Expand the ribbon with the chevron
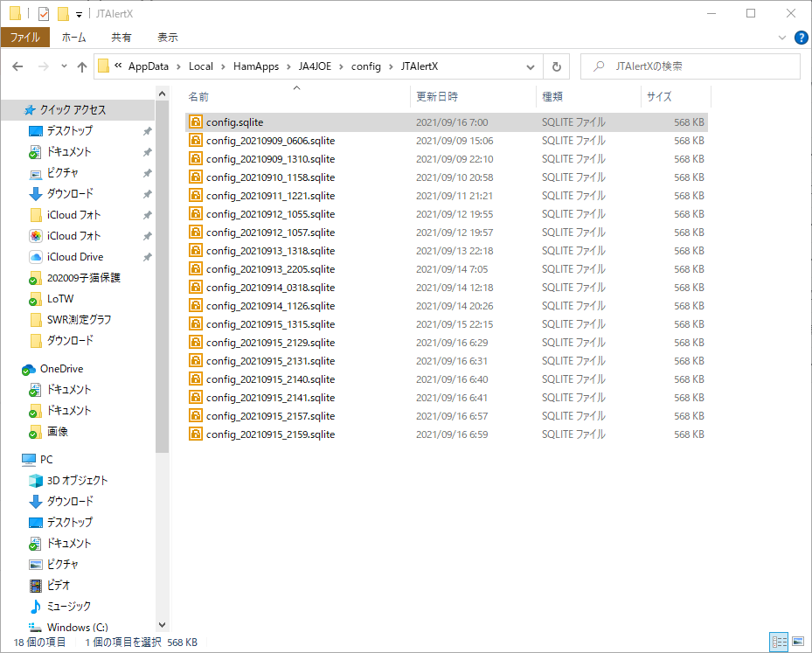 click(x=782, y=38)
